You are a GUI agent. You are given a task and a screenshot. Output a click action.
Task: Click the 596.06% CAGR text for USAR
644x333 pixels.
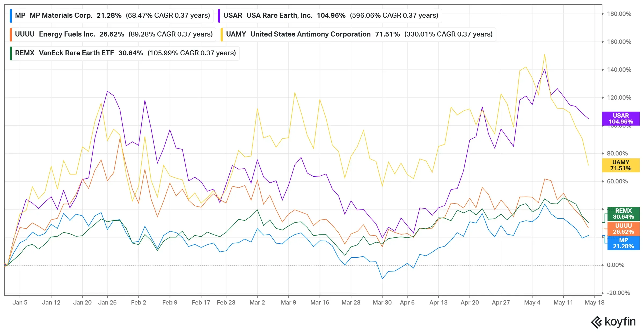click(394, 16)
